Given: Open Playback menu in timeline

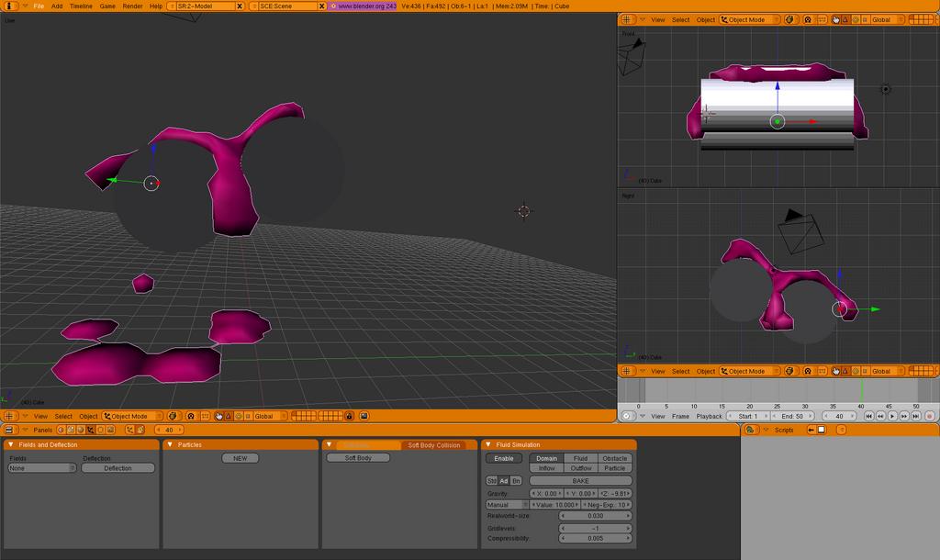Looking at the screenshot, I should point(710,416).
